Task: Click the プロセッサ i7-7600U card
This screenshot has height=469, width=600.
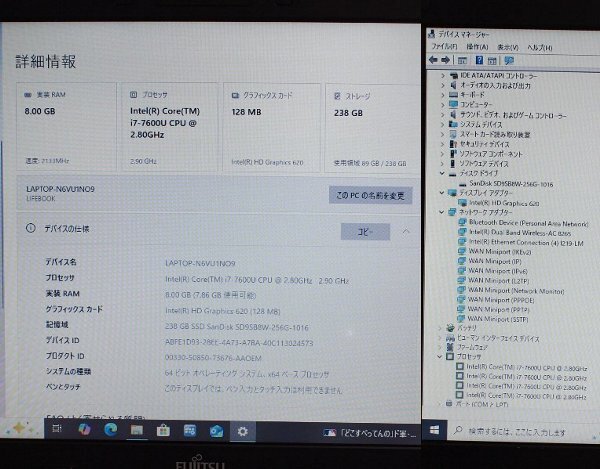Action: pyautogui.click(x=170, y=127)
